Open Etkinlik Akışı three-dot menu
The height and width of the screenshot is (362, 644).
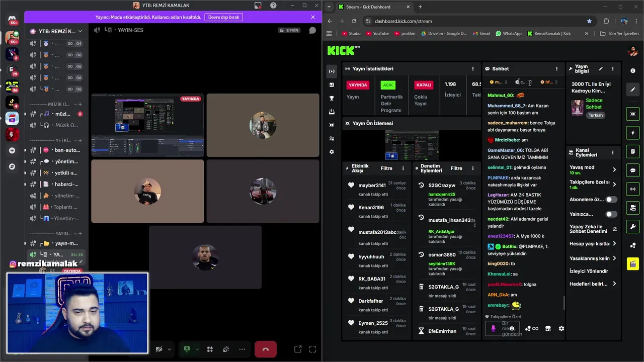[403, 168]
